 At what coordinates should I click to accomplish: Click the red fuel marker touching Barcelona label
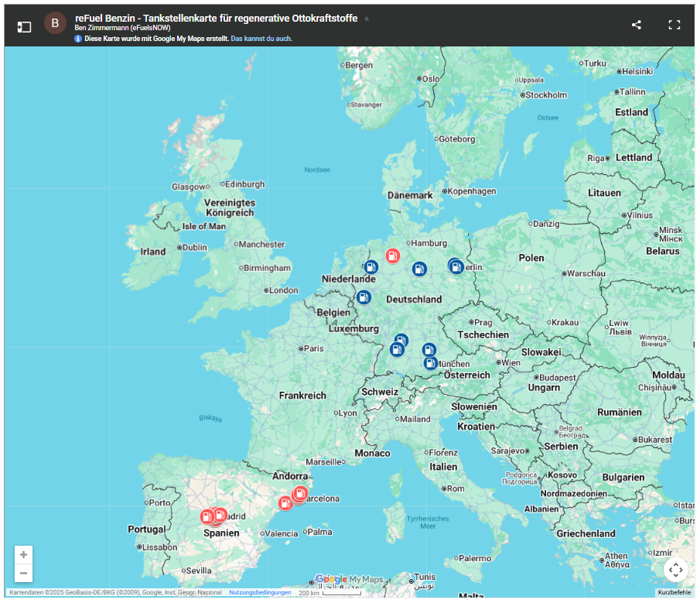[301, 493]
